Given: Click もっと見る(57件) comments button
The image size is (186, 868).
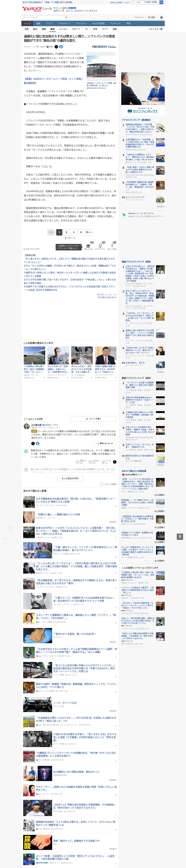Looking at the screenshot, I should coord(70,478).
